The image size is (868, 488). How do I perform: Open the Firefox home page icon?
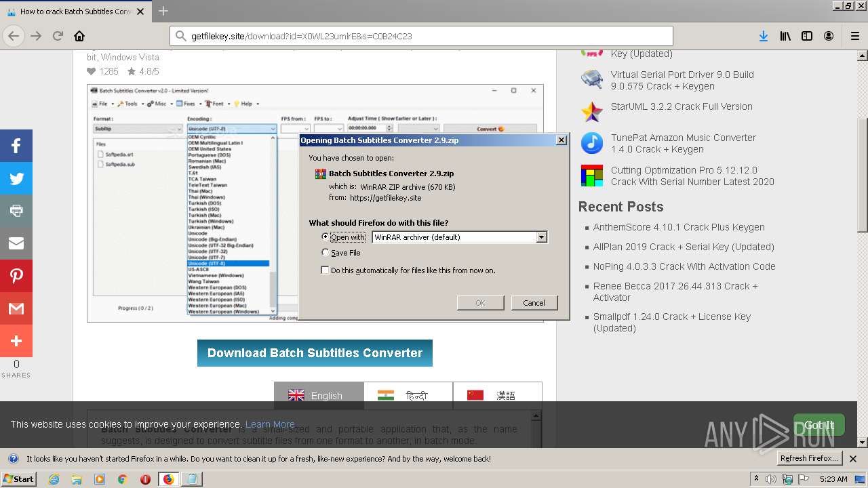[x=79, y=36]
